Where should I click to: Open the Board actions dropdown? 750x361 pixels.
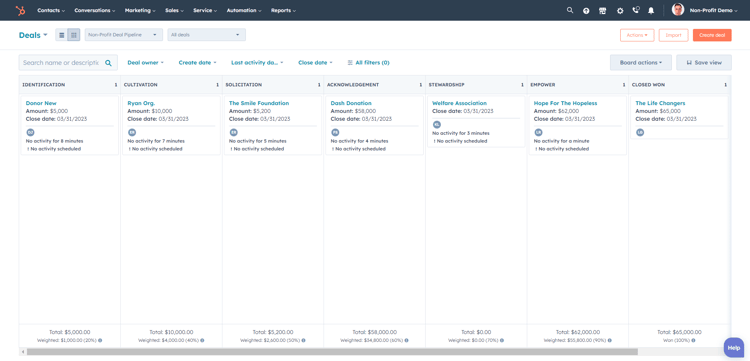(x=640, y=63)
